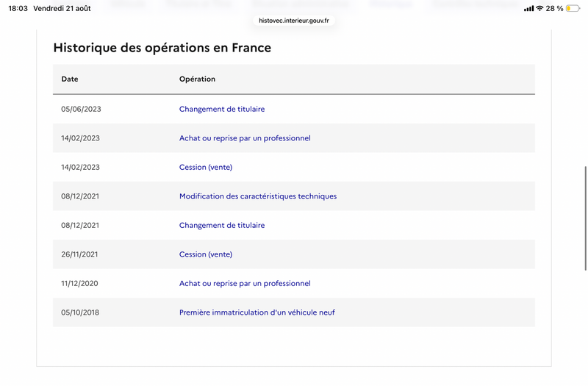This screenshot has height=386, width=588.
Task: Tap the battery icon in status bar
Action: [x=573, y=8]
